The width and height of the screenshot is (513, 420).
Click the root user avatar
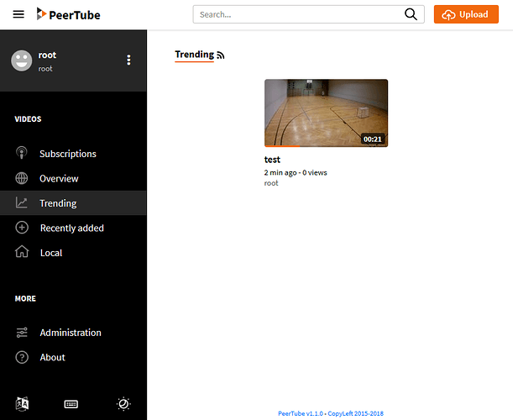point(22,60)
